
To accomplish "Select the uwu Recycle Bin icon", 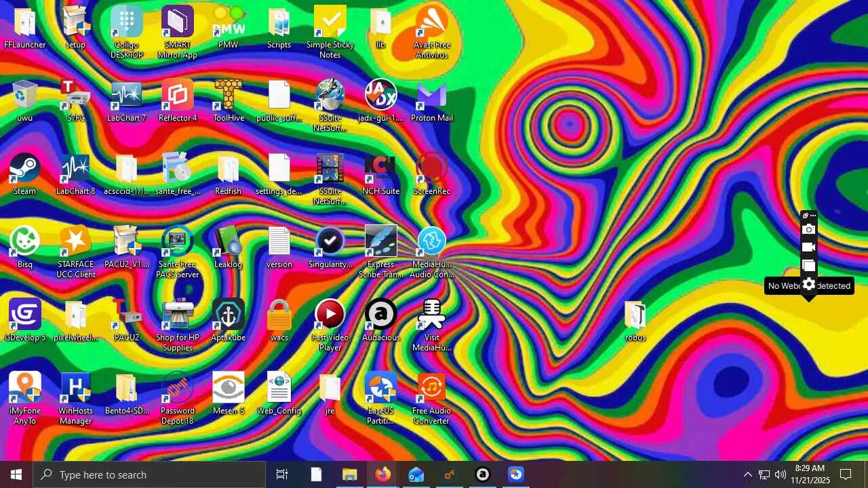I will click(x=25, y=101).
